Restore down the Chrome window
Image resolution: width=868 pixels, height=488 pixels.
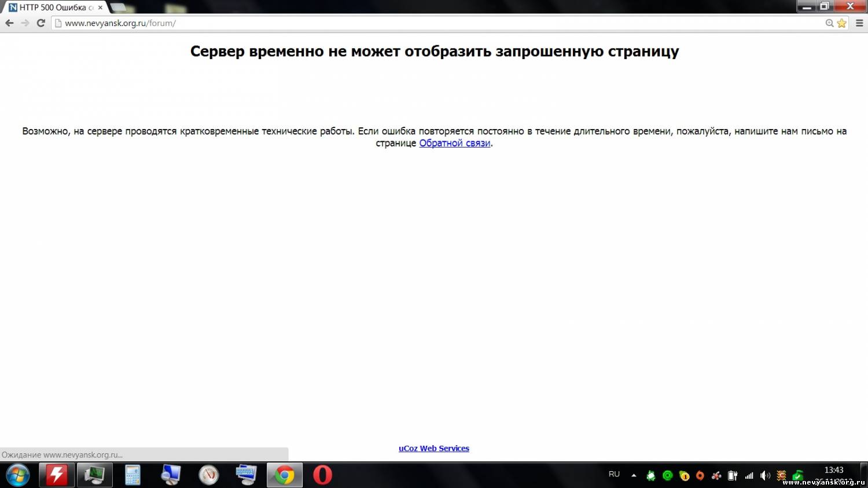coord(825,6)
